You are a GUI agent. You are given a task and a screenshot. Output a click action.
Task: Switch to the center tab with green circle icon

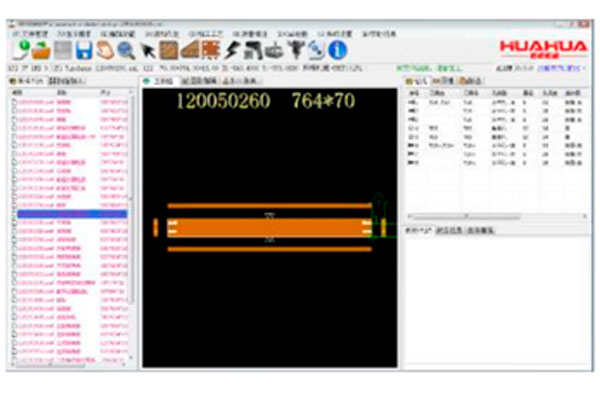click(x=158, y=81)
